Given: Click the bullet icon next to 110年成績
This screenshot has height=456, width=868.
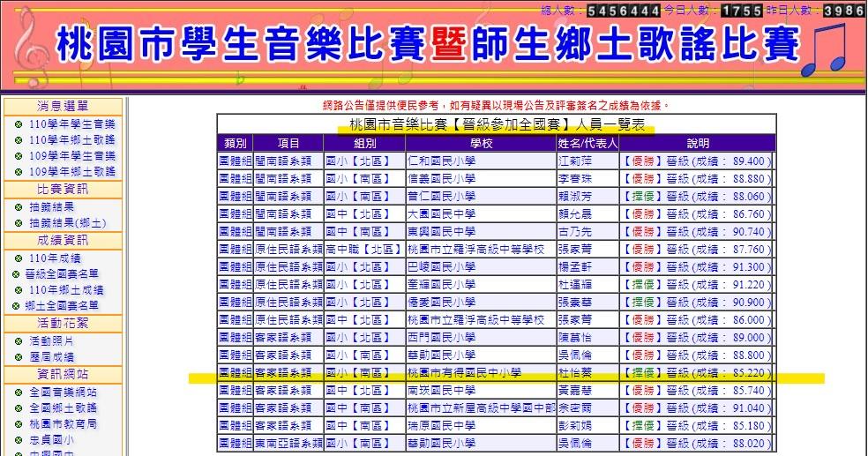Looking at the screenshot, I should (18, 258).
